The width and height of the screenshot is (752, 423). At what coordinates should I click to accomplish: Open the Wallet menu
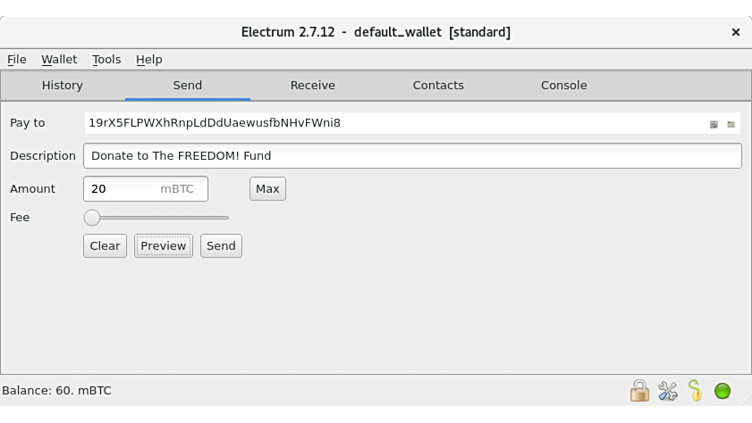tap(59, 59)
